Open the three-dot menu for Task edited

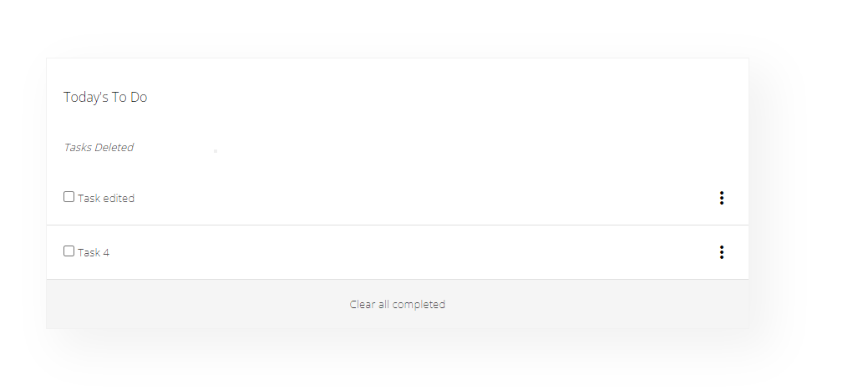pos(721,198)
